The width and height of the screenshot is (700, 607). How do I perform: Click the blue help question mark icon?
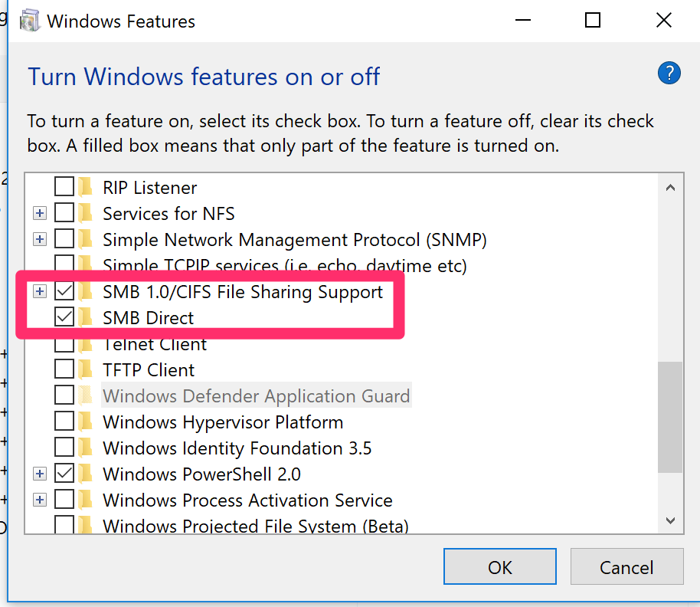[x=669, y=74]
